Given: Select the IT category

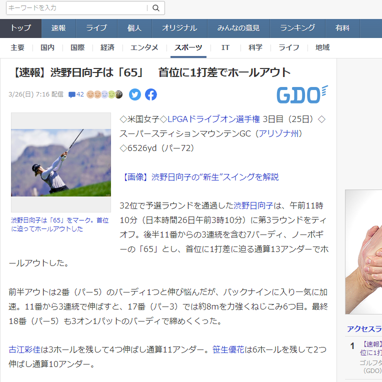Looking at the screenshot, I should [x=225, y=48].
